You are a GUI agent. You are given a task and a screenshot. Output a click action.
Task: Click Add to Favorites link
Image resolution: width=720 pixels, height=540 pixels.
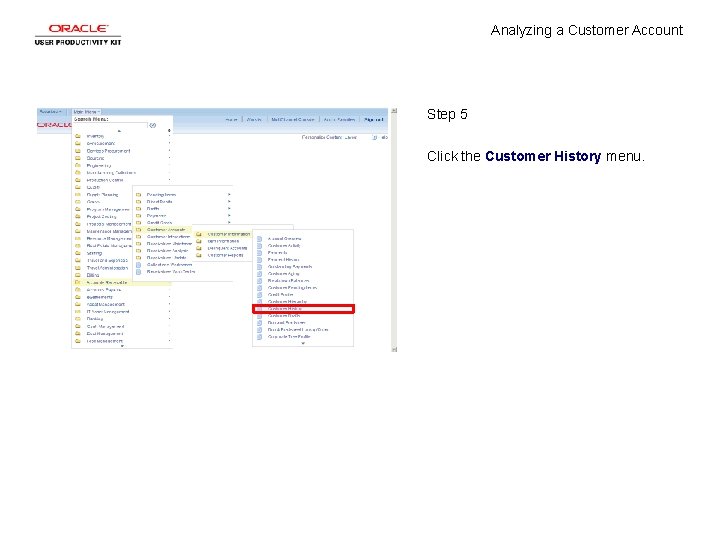(339, 119)
